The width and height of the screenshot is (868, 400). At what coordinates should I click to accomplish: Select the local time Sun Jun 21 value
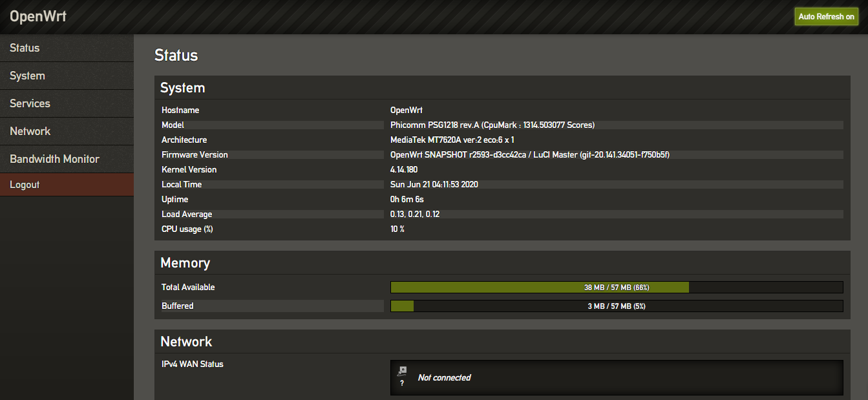(434, 184)
